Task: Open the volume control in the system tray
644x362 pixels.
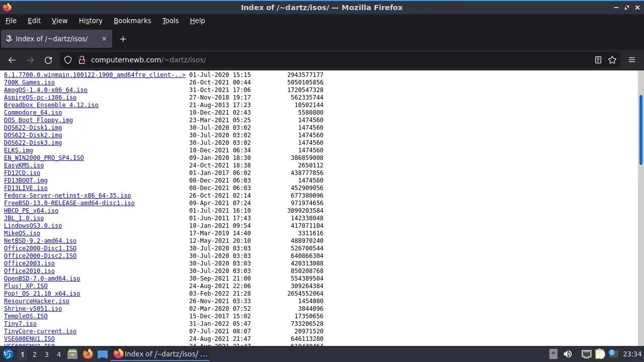Action: coord(568,354)
